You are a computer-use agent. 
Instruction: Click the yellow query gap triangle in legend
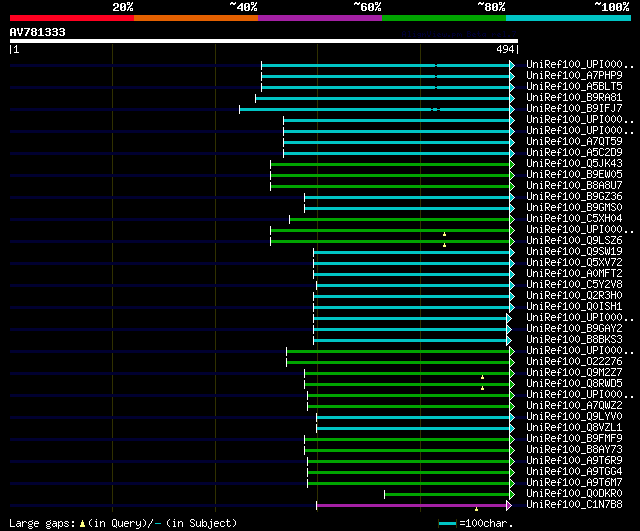(x=82, y=524)
